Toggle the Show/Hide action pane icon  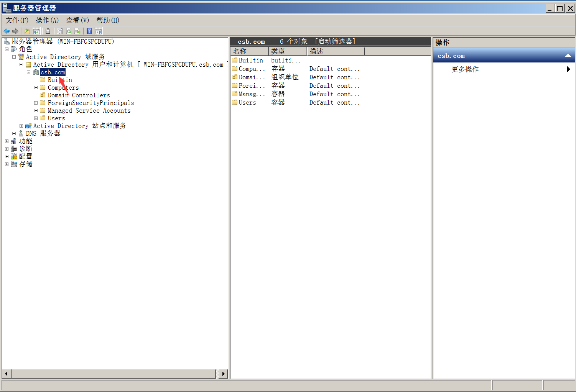99,31
